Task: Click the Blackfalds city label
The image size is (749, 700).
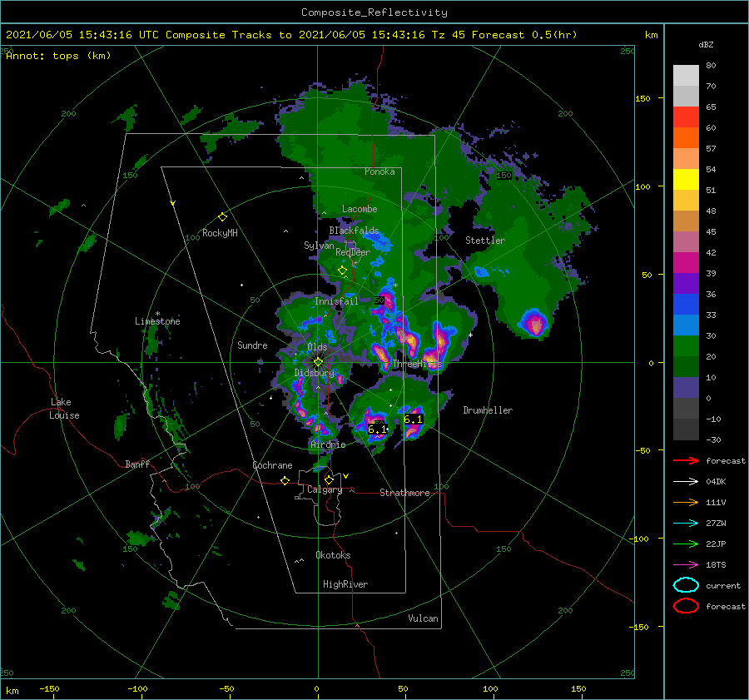Action: 354,231
